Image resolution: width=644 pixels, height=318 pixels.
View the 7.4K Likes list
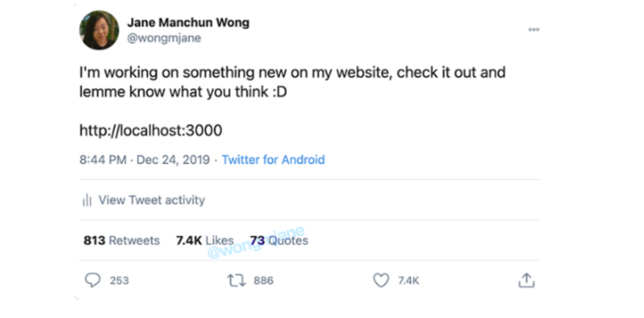(x=205, y=241)
